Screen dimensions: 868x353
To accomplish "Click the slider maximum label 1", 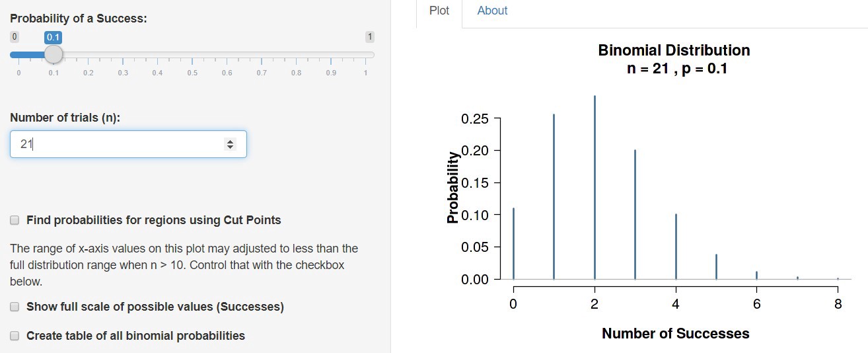I will coord(370,37).
